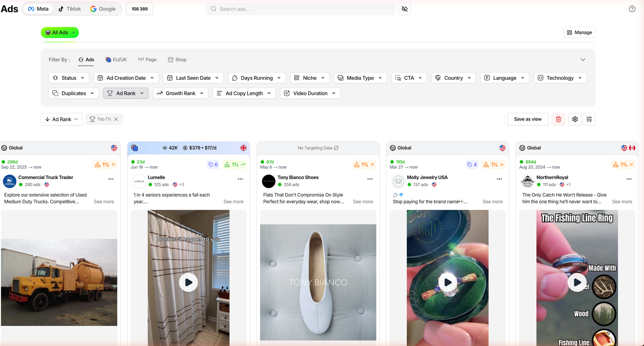Click Commercial Truck Trader profile avatar

tap(10, 181)
